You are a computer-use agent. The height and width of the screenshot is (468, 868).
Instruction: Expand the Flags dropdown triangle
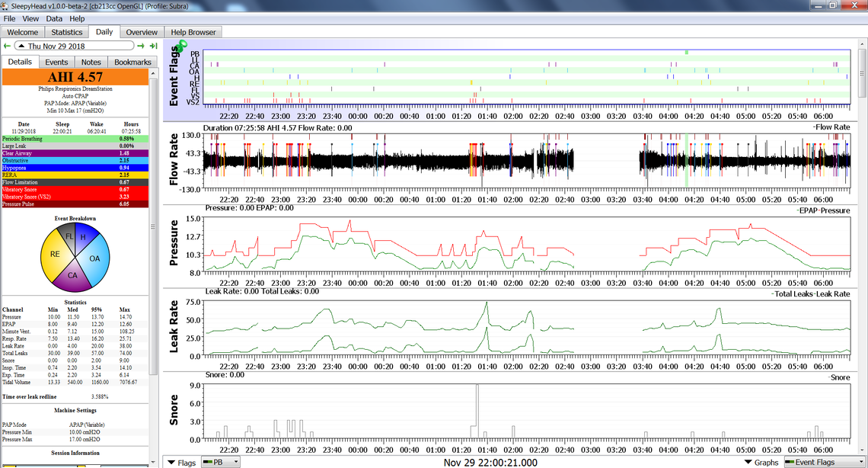tap(171, 462)
